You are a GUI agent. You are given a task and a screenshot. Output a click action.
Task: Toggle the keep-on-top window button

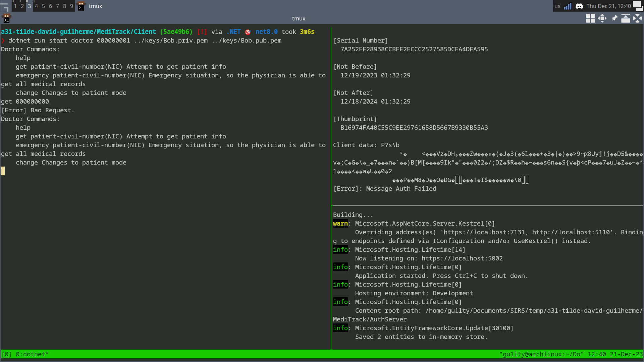pyautogui.click(x=626, y=18)
